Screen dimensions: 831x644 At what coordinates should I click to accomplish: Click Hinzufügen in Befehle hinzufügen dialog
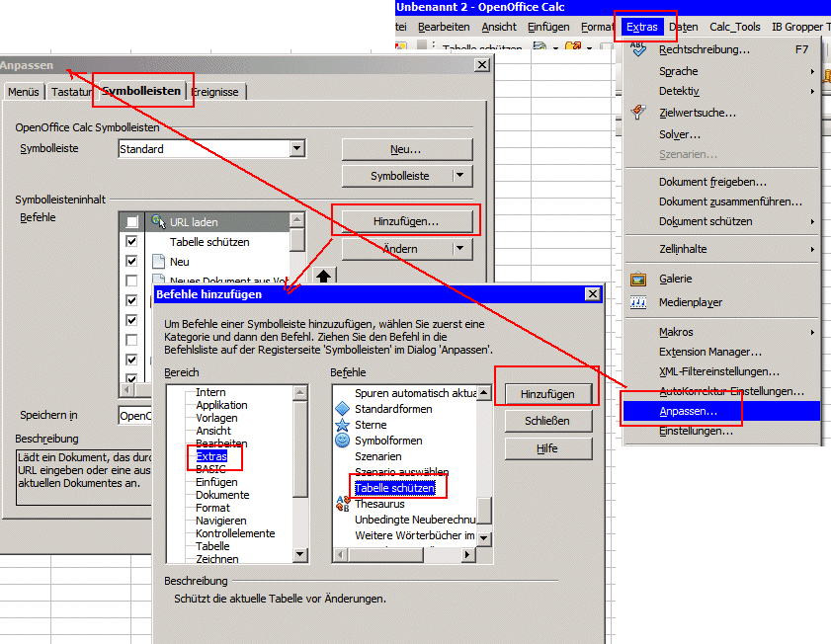coord(547,394)
